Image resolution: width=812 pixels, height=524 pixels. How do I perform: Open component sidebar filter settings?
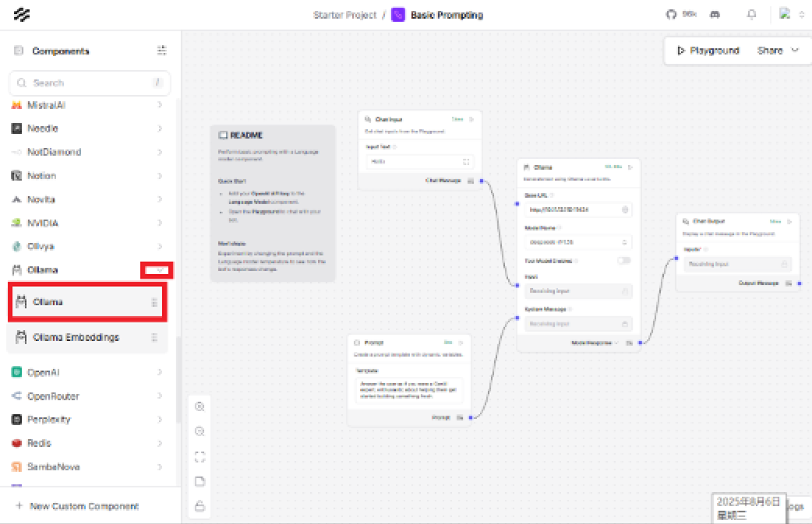(x=161, y=51)
